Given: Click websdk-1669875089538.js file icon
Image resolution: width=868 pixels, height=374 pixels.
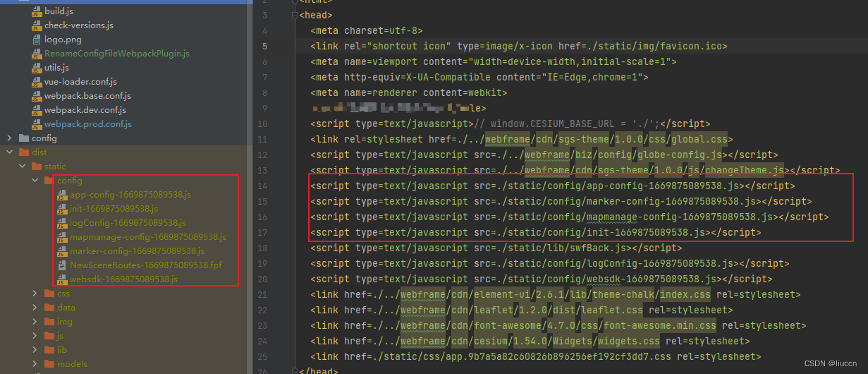Looking at the screenshot, I should coord(63,279).
